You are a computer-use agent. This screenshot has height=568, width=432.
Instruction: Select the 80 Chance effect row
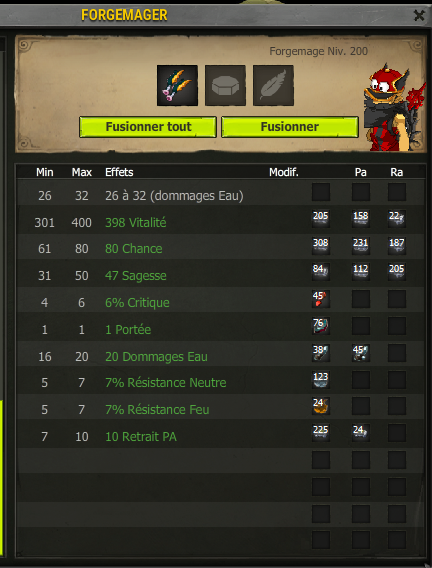pyautogui.click(x=220, y=248)
